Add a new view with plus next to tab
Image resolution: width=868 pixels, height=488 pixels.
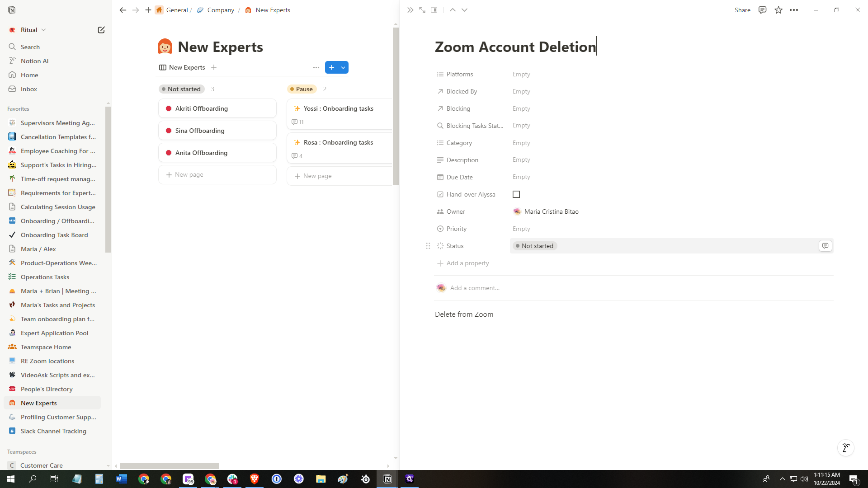214,67
